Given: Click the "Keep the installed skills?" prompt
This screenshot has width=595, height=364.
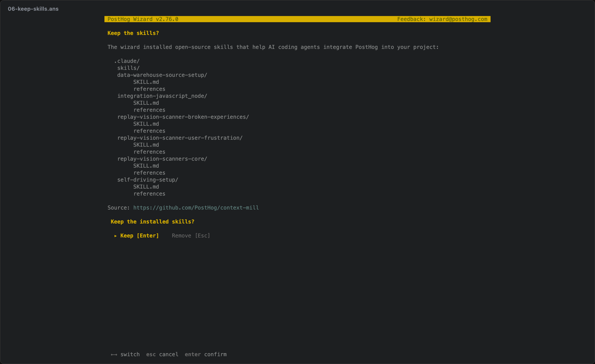Looking at the screenshot, I should [153, 222].
